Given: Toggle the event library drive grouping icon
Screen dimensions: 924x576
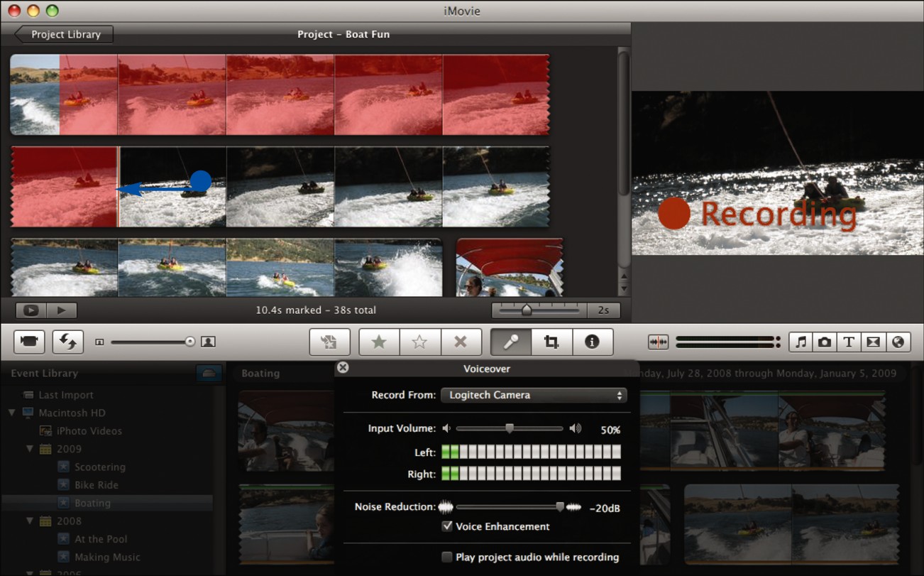Looking at the screenshot, I should pos(209,374).
